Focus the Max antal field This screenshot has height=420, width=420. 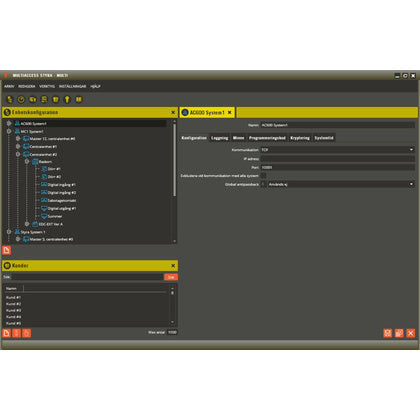(x=172, y=332)
